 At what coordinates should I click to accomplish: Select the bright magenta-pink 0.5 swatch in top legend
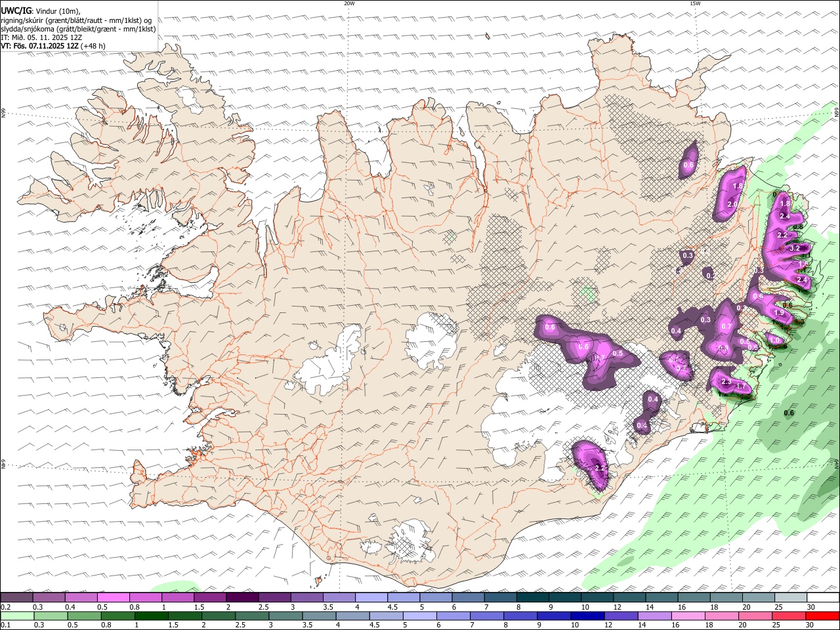coord(113,597)
